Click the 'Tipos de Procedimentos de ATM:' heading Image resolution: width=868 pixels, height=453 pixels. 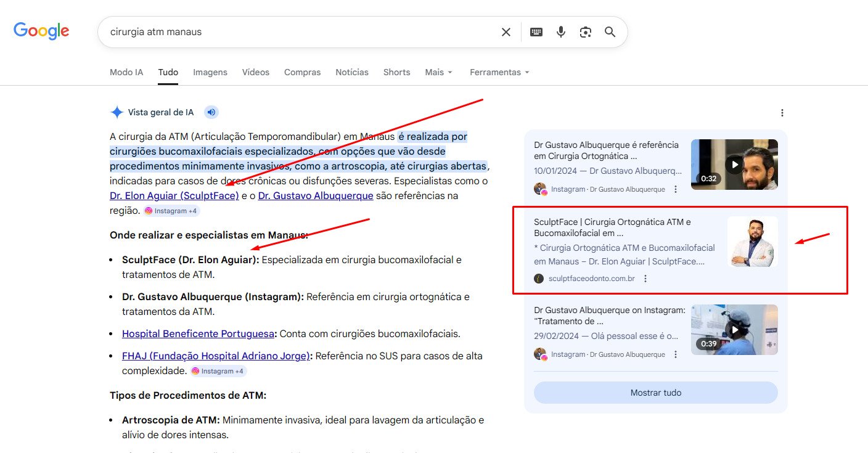[188, 395]
